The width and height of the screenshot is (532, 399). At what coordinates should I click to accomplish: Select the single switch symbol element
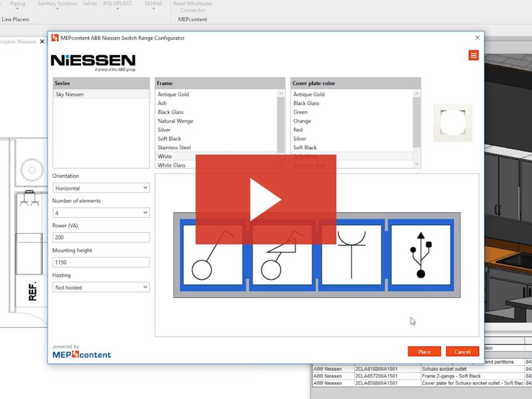coord(213,255)
